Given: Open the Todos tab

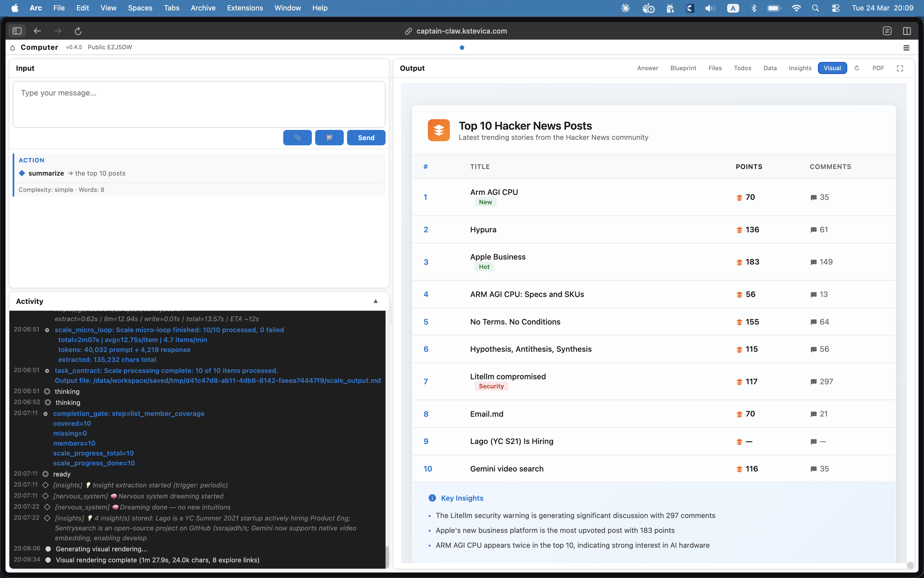Looking at the screenshot, I should [x=742, y=68].
